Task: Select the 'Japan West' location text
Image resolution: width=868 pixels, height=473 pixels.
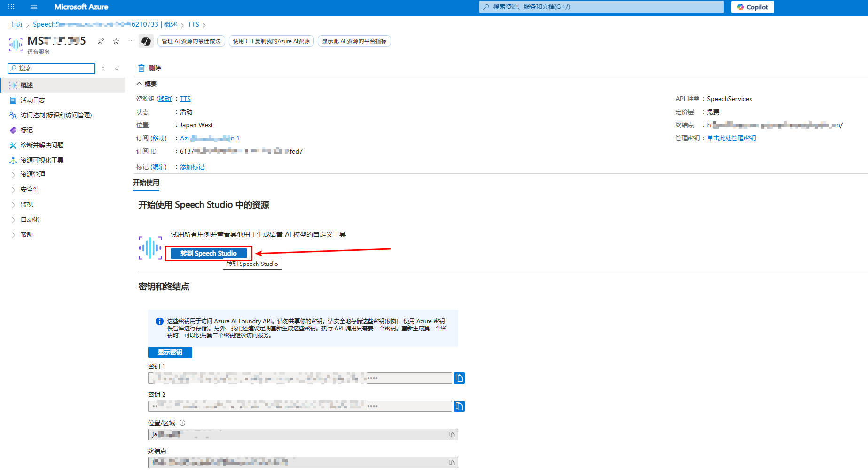Action: pyautogui.click(x=196, y=125)
